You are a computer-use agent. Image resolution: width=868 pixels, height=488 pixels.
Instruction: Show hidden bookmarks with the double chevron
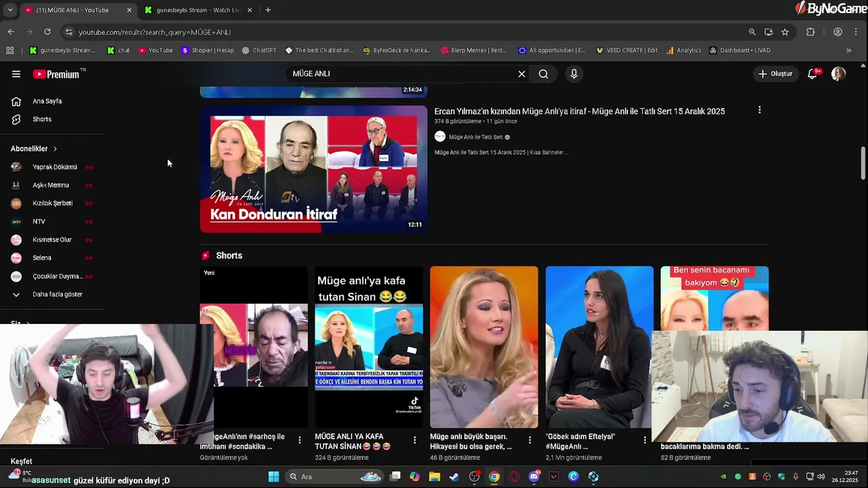pos(848,50)
